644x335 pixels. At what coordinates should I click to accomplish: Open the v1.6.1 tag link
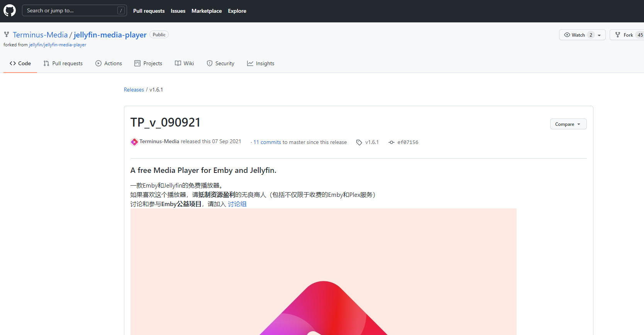[372, 142]
